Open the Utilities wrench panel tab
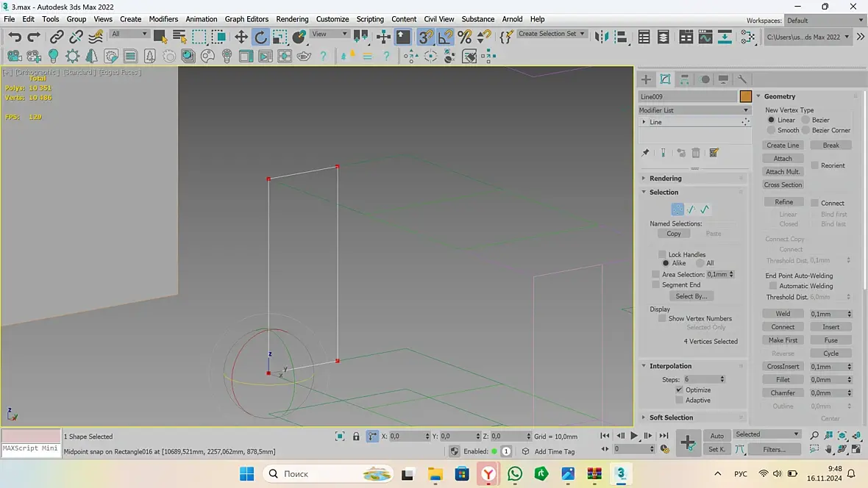The width and height of the screenshot is (868, 488). click(742, 79)
